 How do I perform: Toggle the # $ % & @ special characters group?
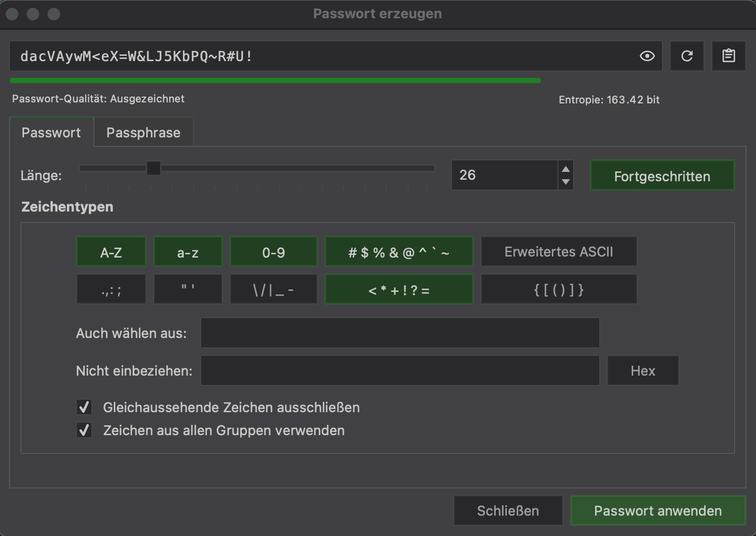pos(399,251)
